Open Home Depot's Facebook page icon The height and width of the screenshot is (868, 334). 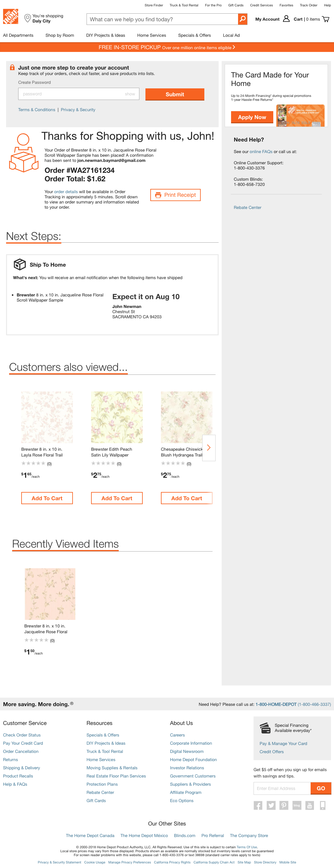(x=258, y=805)
